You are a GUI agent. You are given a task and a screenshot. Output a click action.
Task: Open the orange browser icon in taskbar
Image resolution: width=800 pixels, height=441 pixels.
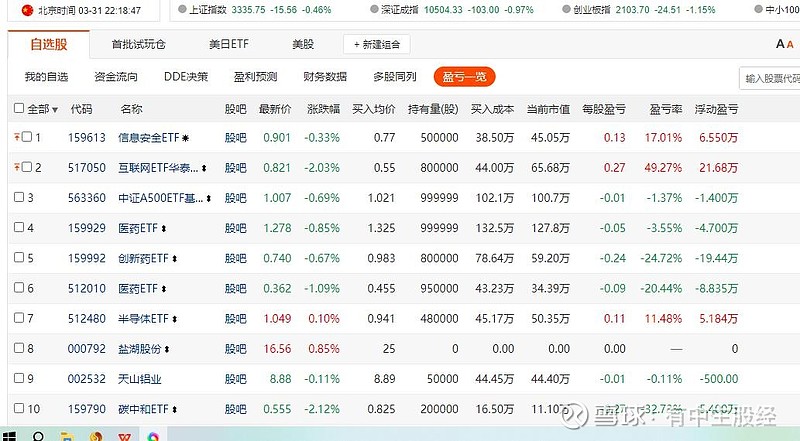tap(96, 437)
